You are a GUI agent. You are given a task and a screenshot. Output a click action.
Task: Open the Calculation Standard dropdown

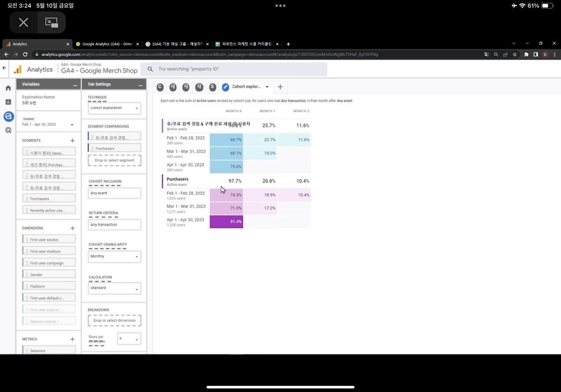[114, 288]
